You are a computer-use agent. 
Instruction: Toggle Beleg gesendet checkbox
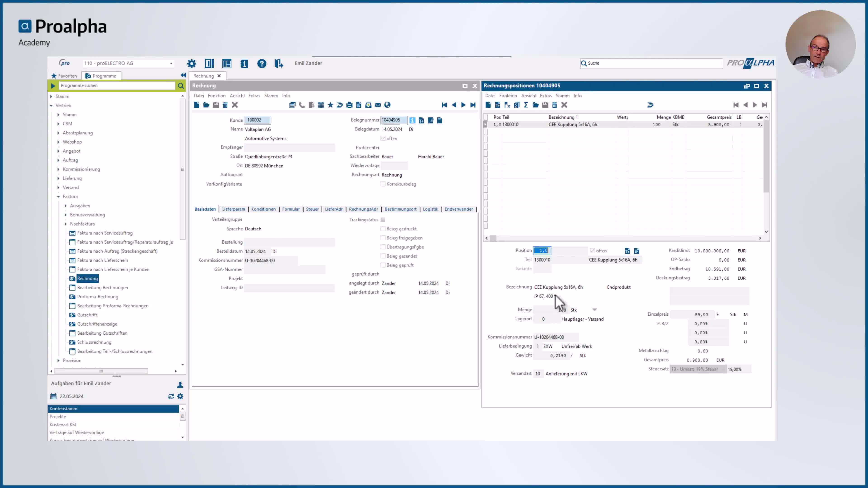(383, 256)
